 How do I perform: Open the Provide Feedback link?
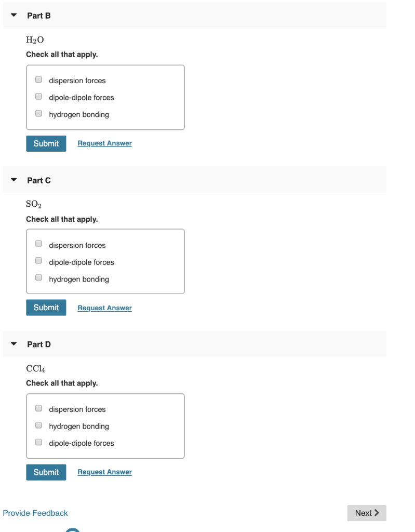[x=35, y=513]
